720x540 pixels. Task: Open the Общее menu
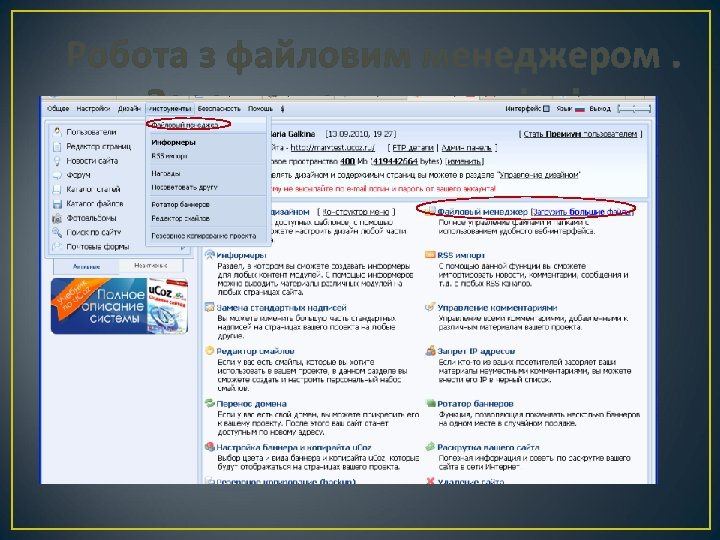click(58, 109)
